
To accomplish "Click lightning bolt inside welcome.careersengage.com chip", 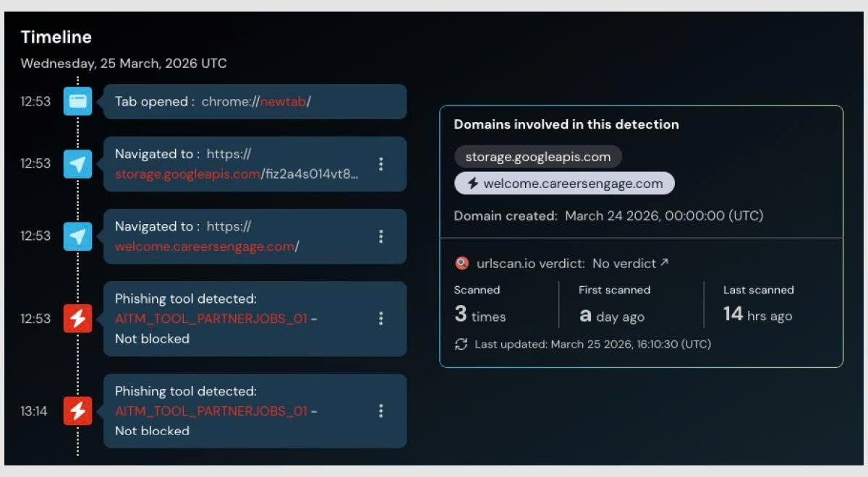I will point(472,184).
